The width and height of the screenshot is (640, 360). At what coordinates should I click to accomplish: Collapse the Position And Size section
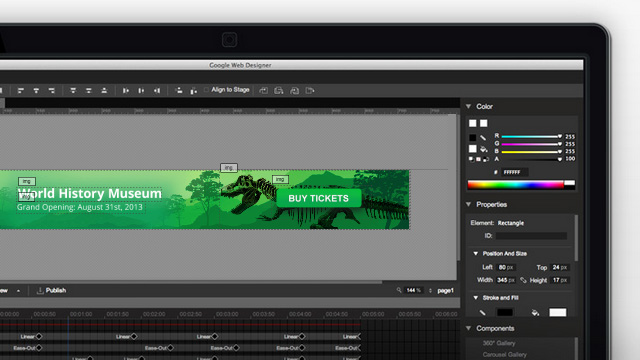(476, 253)
